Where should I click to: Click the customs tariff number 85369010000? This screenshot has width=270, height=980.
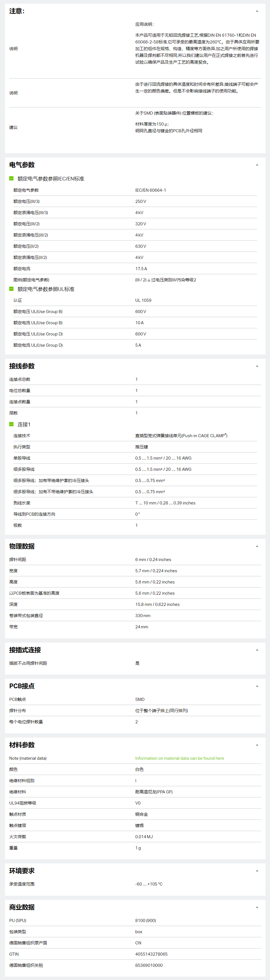click(149, 965)
